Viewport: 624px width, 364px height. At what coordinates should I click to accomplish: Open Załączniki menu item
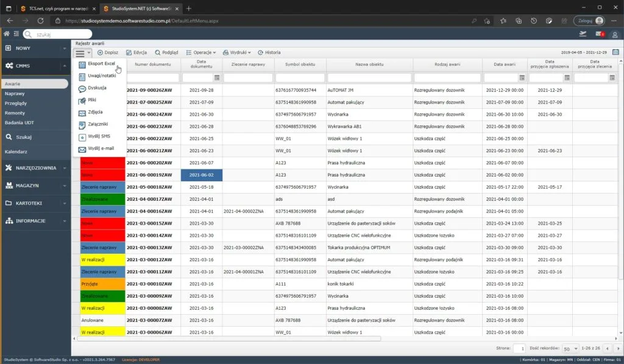tap(98, 124)
